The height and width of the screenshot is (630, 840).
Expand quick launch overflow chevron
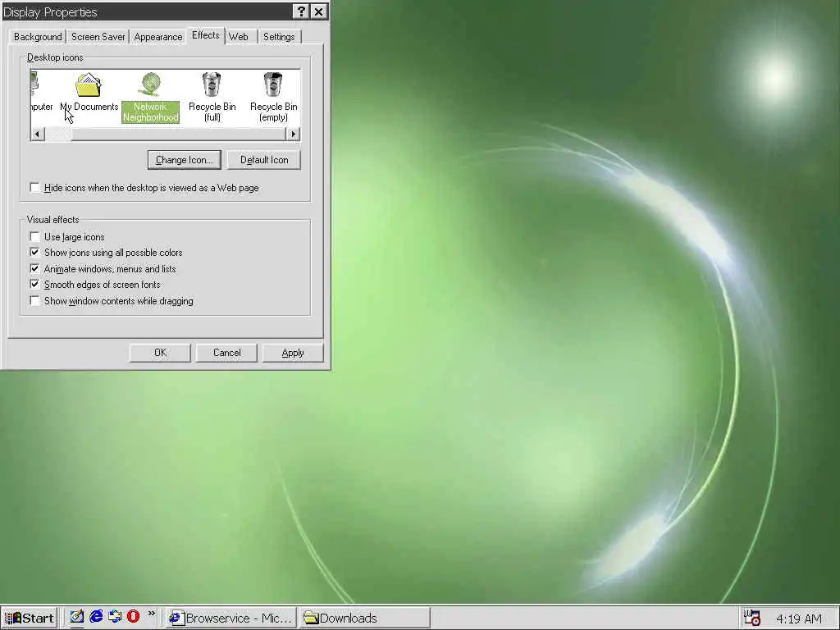click(x=152, y=614)
